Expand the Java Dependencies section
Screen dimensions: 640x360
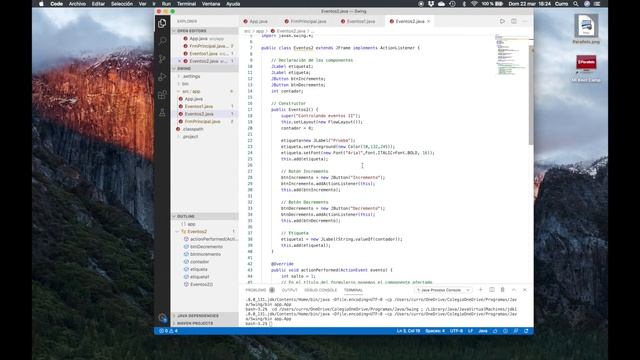coord(205,316)
